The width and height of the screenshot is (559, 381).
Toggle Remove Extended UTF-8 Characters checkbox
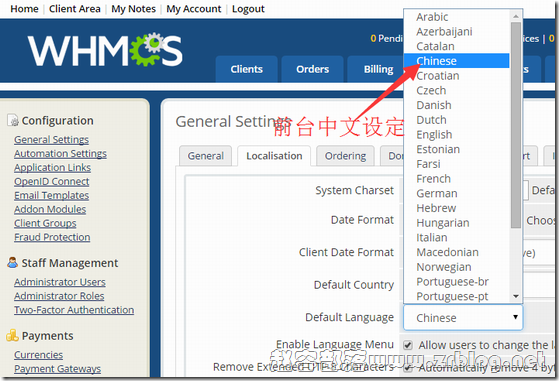tap(408, 368)
